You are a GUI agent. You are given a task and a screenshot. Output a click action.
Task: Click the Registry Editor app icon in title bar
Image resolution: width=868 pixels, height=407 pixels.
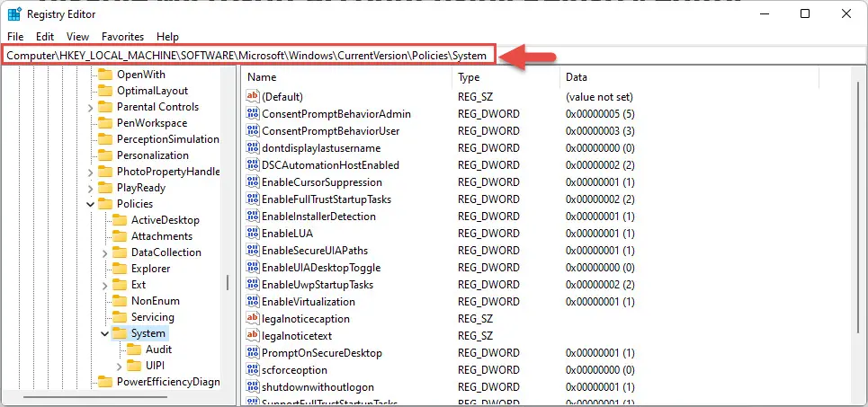[14, 14]
